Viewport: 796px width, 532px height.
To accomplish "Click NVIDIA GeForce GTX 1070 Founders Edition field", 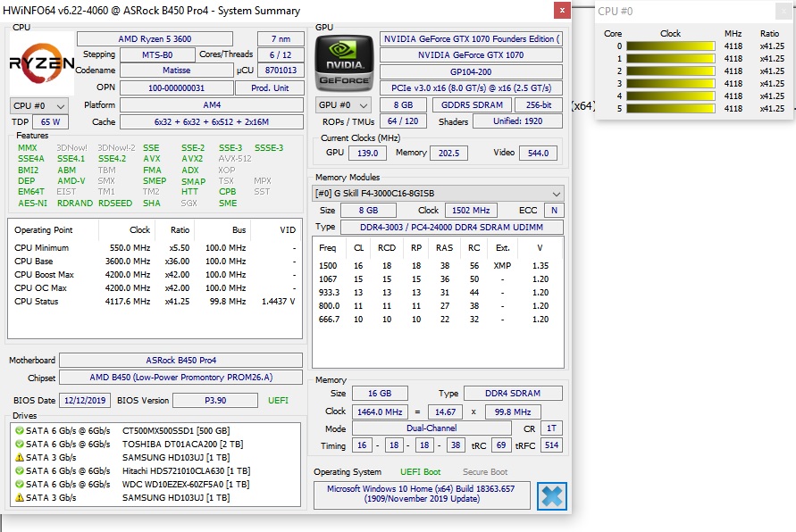I will point(471,39).
